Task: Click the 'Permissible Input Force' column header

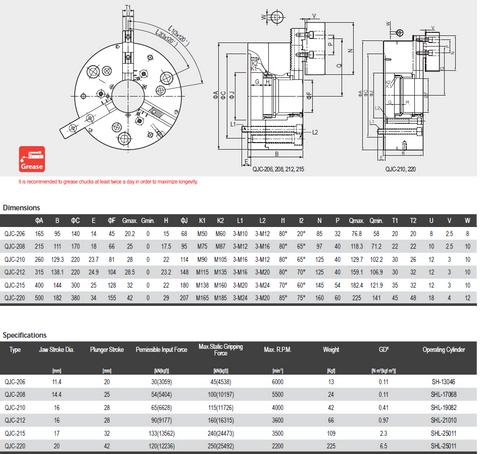Action: (x=161, y=350)
